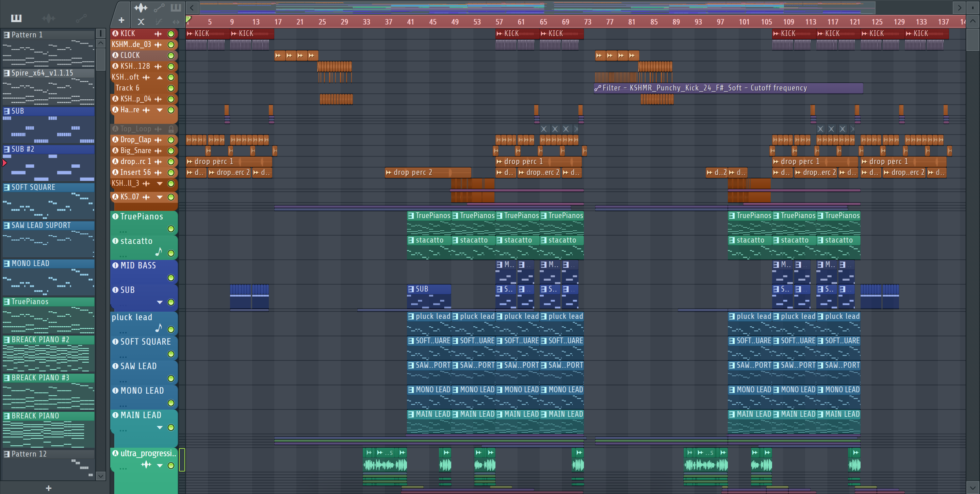Toggle automation clip focus icon
This screenshot has height=494, width=980.
click(159, 7)
